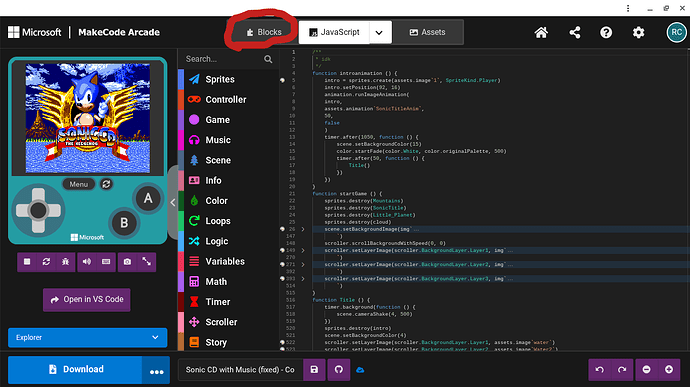Click the simulator D-pad joystick
The image size is (690, 387).
[x=38, y=210]
